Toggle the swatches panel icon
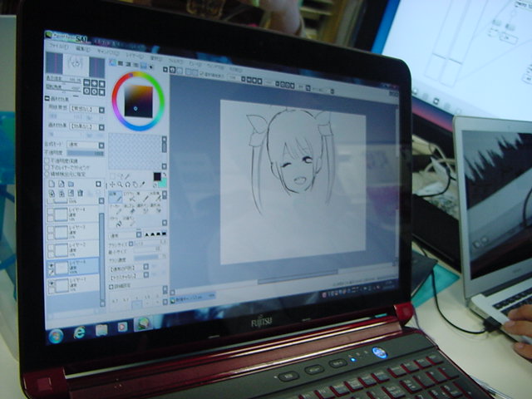The height and width of the screenshot is (399, 532). (144, 66)
